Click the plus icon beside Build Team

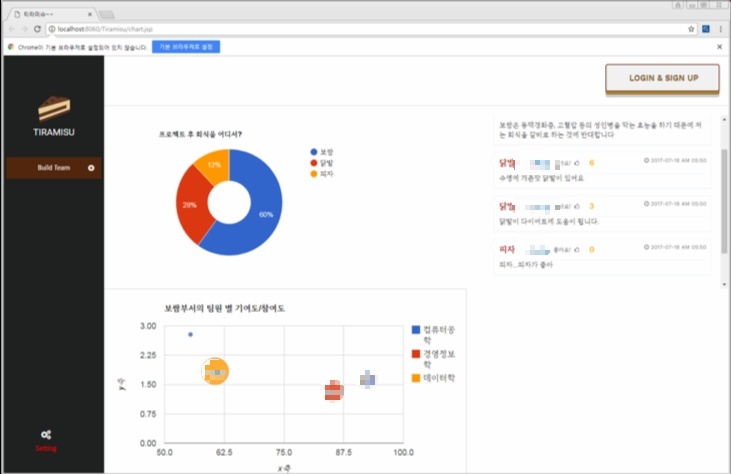click(x=91, y=168)
